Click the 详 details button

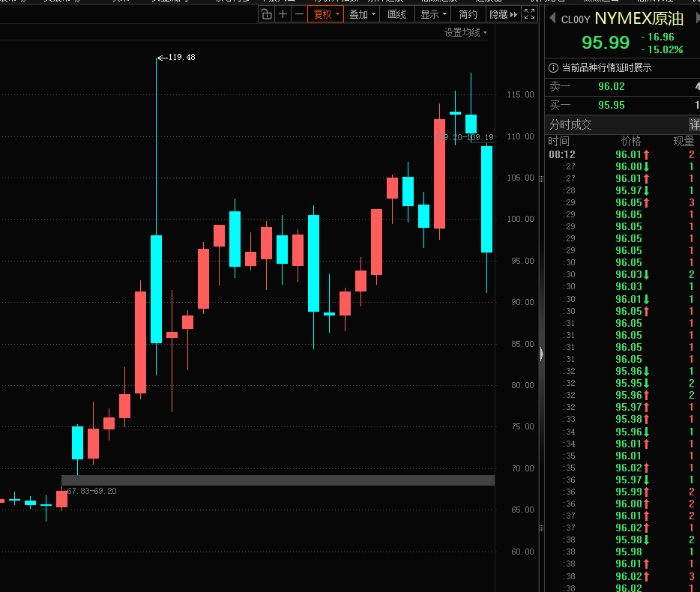694,124
